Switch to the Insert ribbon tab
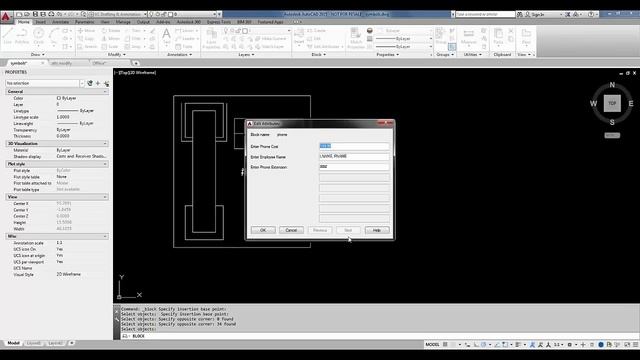The width and height of the screenshot is (640, 360). point(40,22)
